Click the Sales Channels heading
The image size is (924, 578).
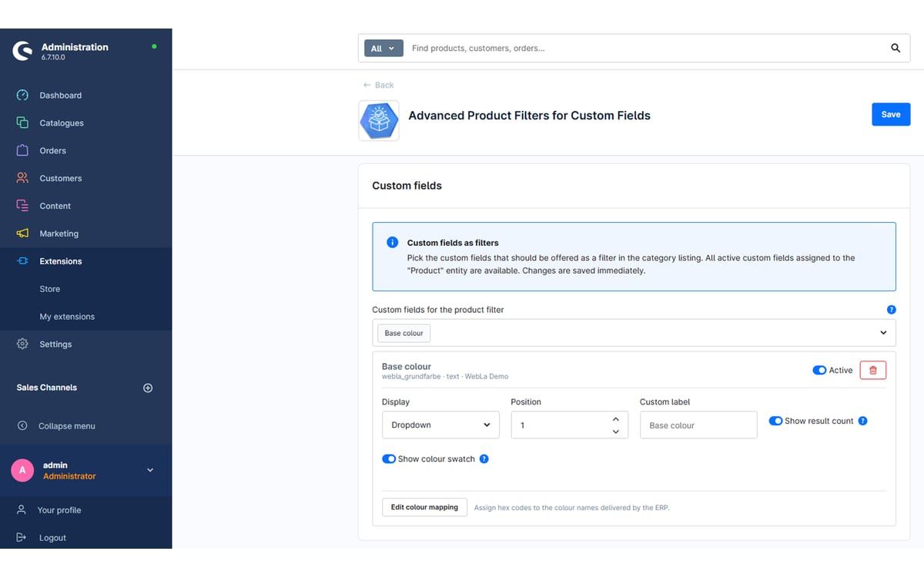(47, 388)
